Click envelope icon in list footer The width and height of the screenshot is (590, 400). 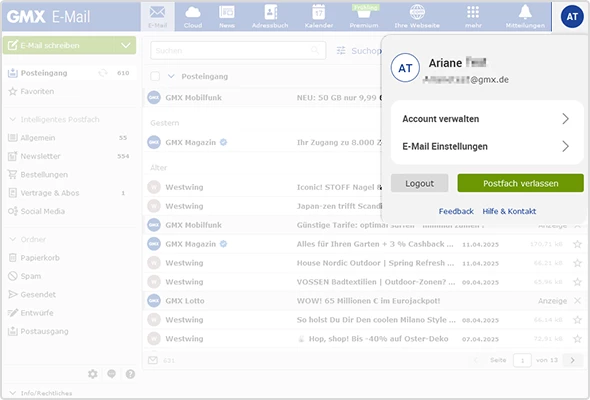[x=153, y=360]
